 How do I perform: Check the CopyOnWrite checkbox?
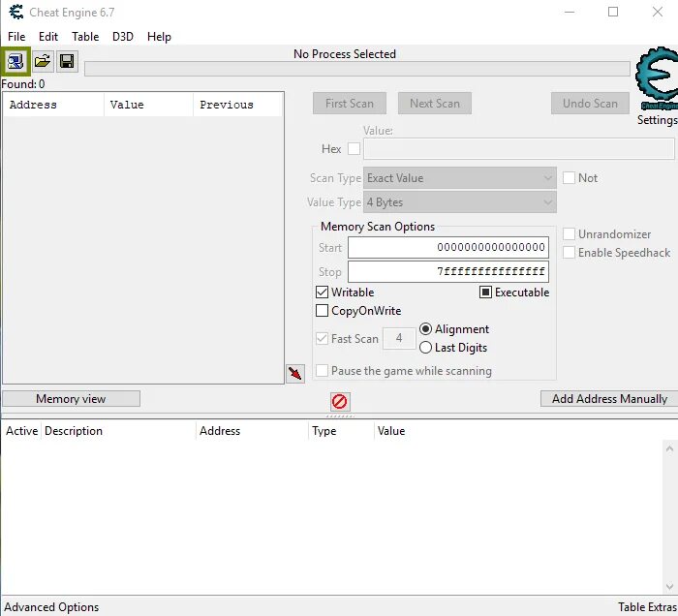(322, 310)
